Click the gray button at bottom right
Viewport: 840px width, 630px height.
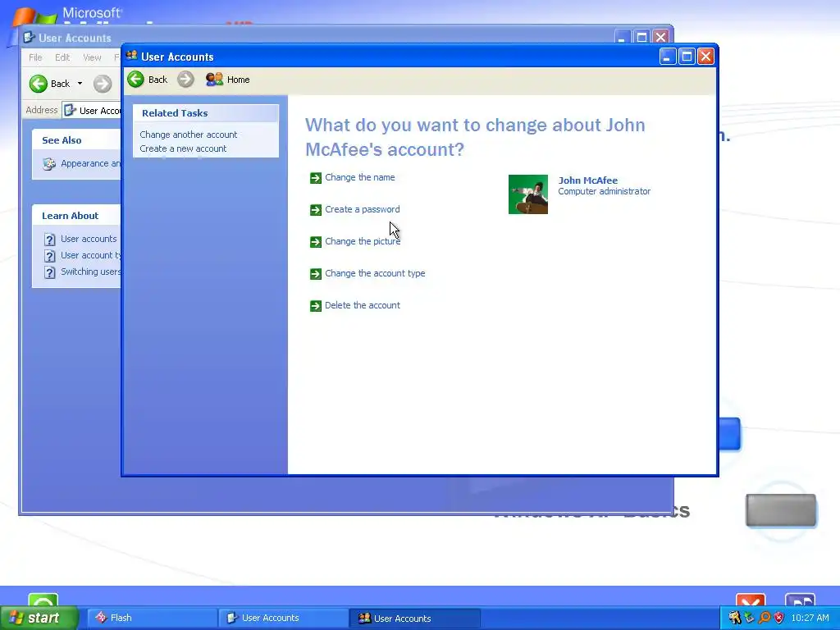pyautogui.click(x=781, y=510)
